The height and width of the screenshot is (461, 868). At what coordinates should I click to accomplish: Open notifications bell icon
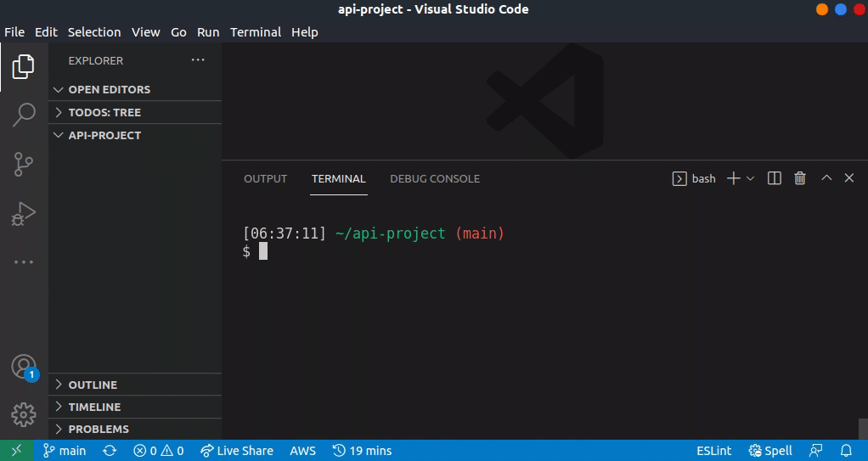(x=846, y=451)
